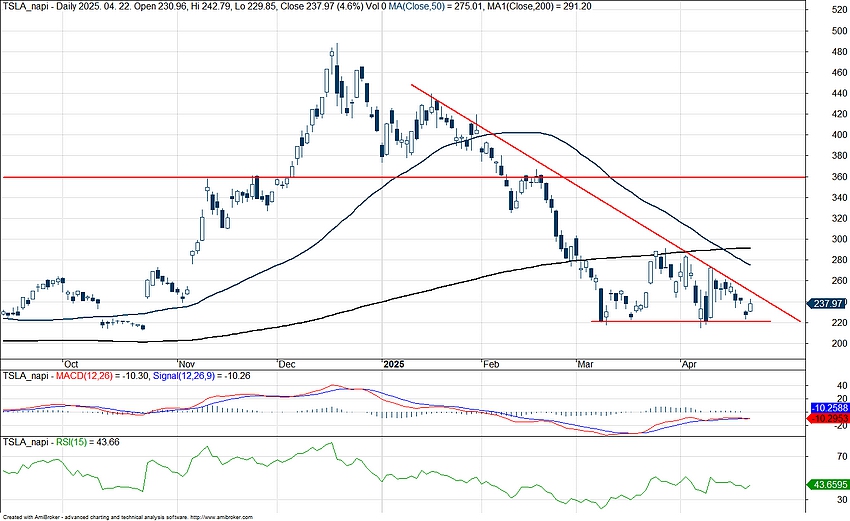
Task: Click the 460 price axis label
Action: [x=839, y=73]
